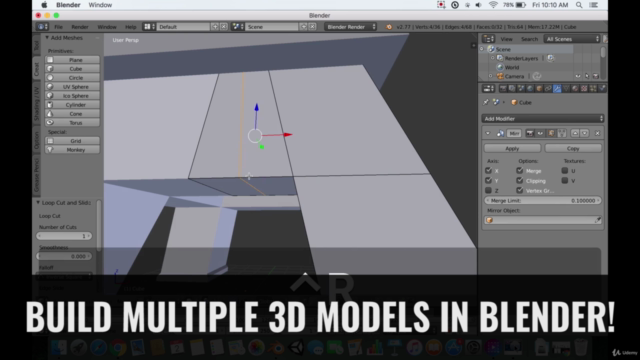The height and width of the screenshot is (360, 640).
Task: Expand the RenderLayers item in outliner
Action: [492, 58]
